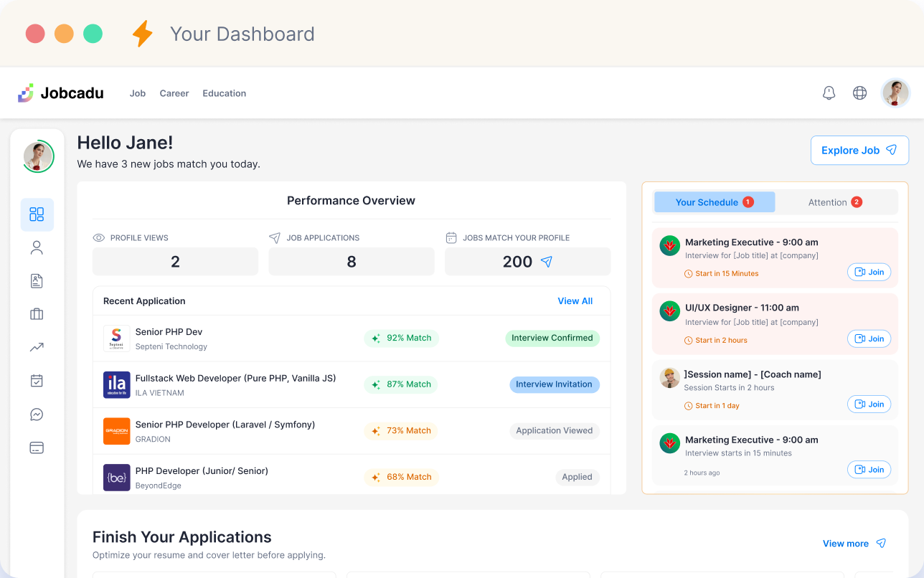Open the Job menu
This screenshot has height=578, width=924.
[138, 93]
